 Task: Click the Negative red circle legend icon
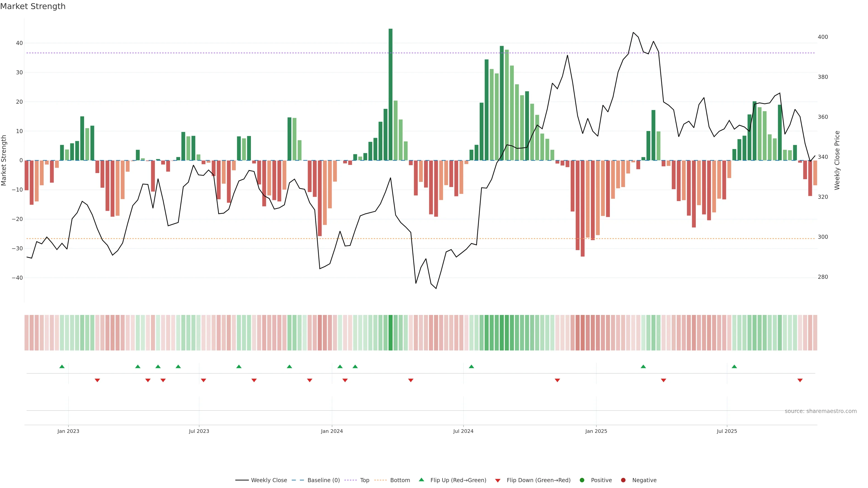(x=623, y=480)
